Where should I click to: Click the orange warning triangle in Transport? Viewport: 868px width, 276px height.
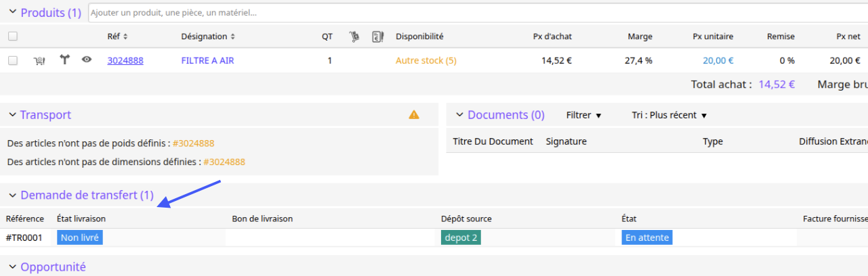[x=414, y=115]
